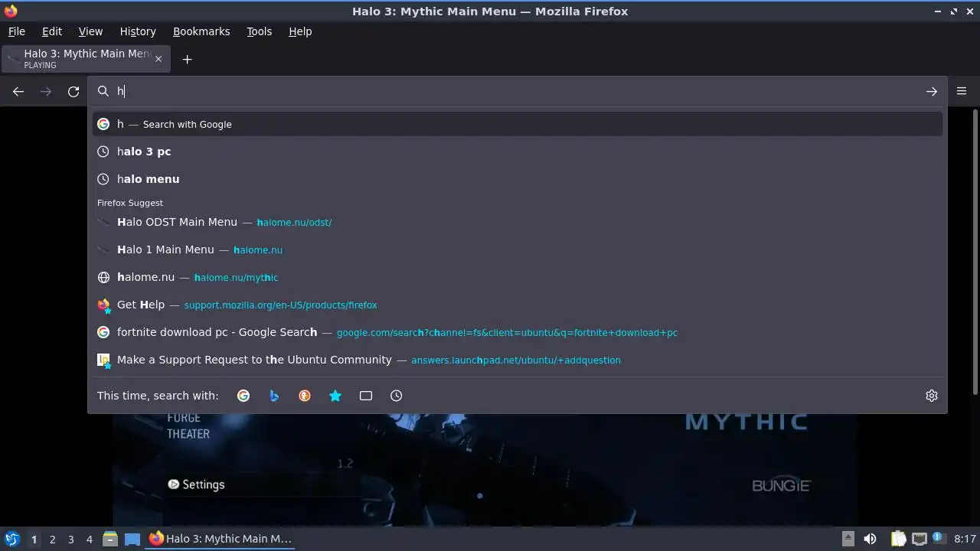Choose 'h — Search with Google' suggestion
Viewport: 980px width, 551px height.
517,124
